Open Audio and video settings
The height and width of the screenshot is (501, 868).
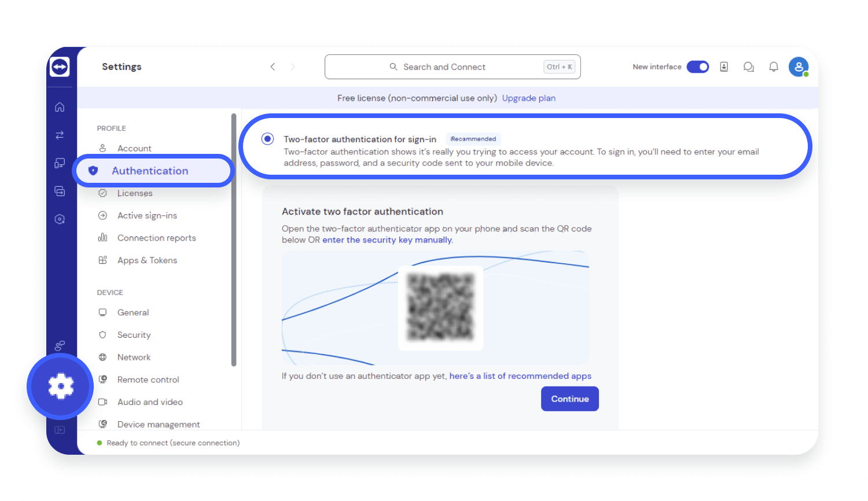click(150, 402)
